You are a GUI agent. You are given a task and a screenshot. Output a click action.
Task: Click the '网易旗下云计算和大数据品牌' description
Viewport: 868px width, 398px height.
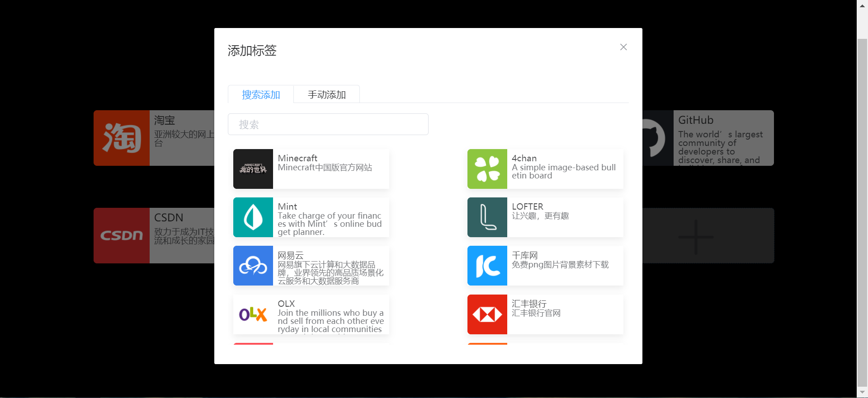point(330,272)
